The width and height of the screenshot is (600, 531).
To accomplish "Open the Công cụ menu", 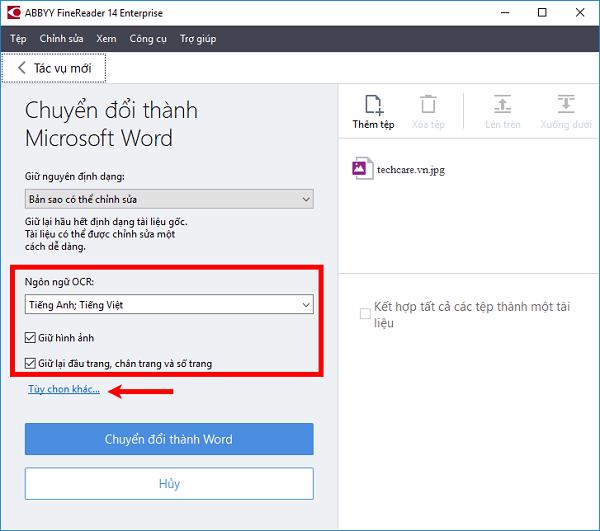I will [148, 39].
